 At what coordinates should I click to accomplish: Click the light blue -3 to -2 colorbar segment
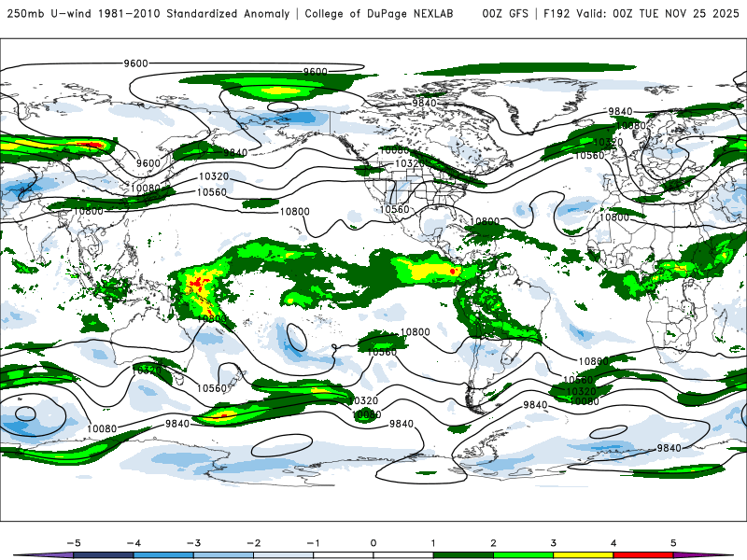[x=223, y=555]
